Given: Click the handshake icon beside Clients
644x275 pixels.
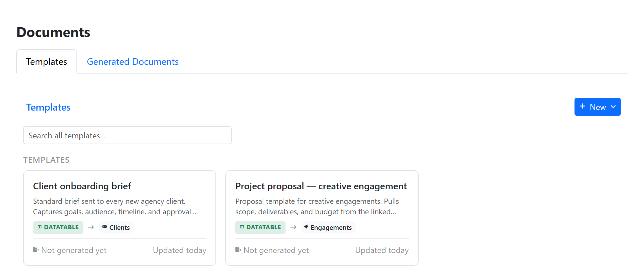Looking at the screenshot, I should point(105,227).
